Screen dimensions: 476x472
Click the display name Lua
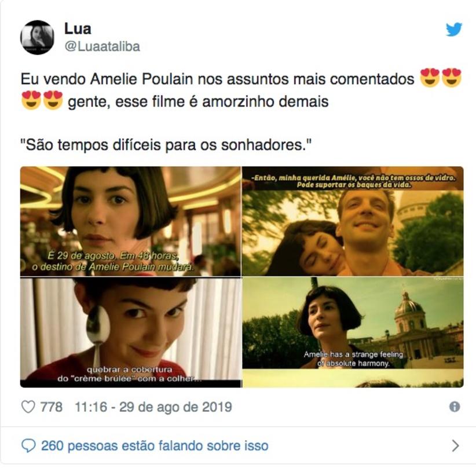coord(78,29)
